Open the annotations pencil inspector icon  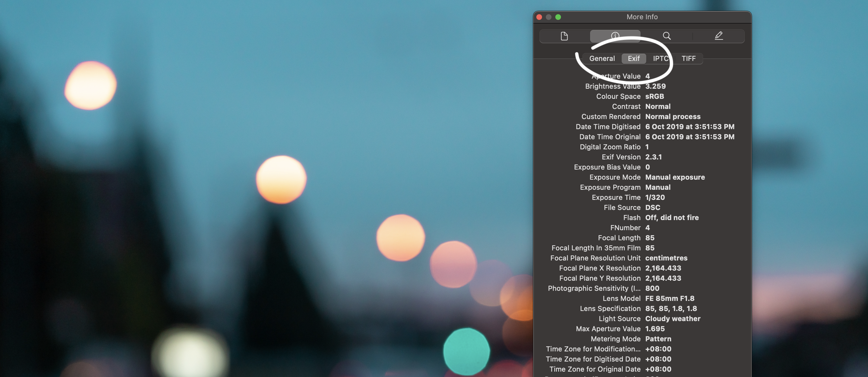tap(718, 36)
